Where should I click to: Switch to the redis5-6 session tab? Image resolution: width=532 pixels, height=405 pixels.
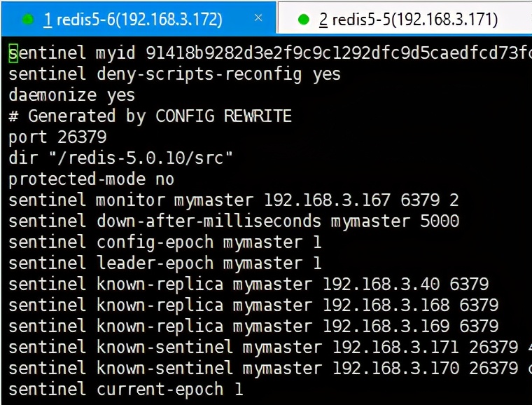tap(133, 20)
